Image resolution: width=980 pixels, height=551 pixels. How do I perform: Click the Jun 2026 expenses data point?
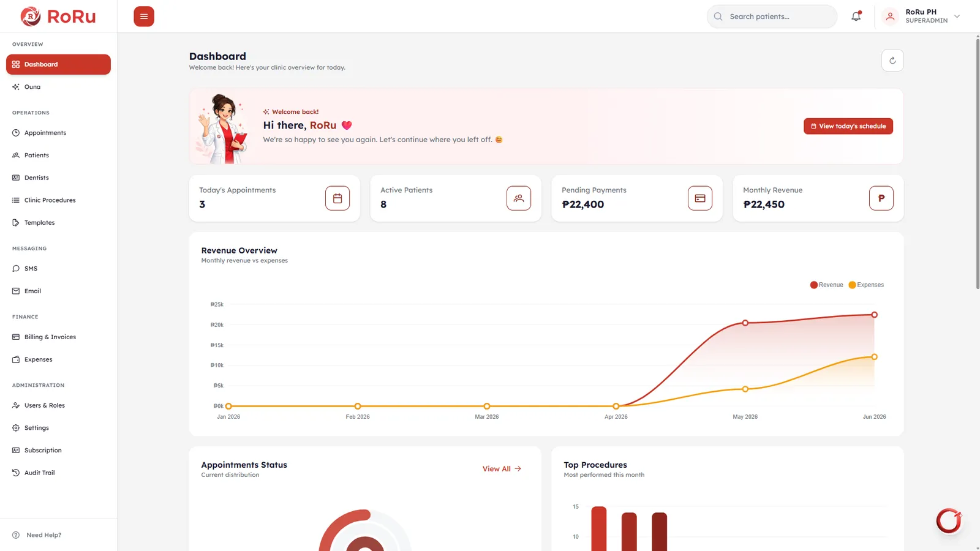pyautogui.click(x=875, y=357)
